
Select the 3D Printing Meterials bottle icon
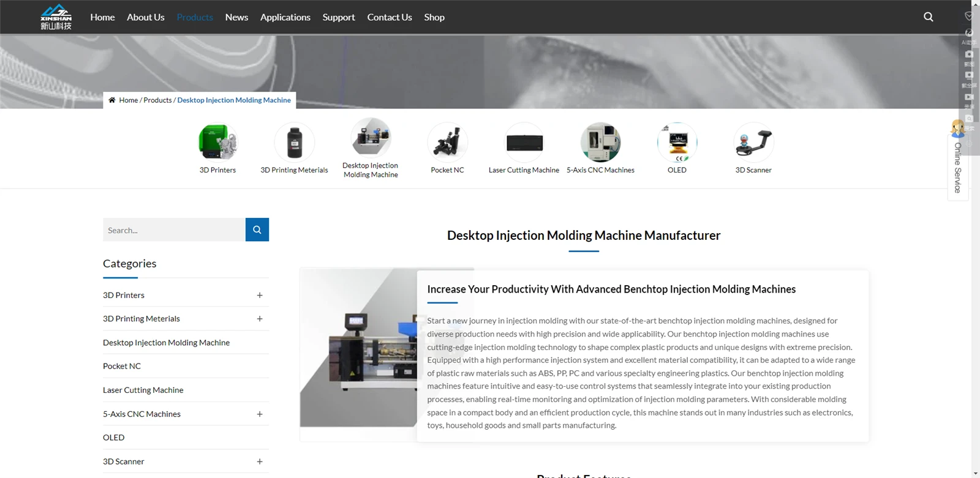tap(294, 141)
